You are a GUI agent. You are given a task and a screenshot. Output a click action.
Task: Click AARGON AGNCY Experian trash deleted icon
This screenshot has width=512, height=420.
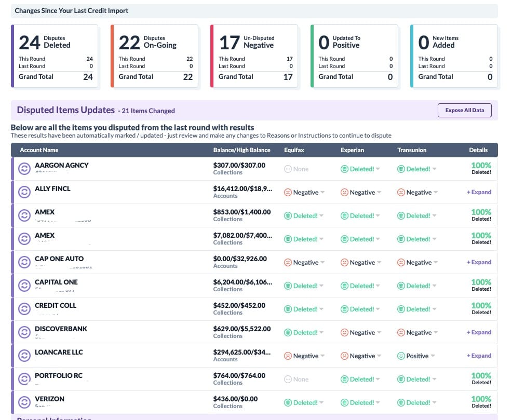pyautogui.click(x=344, y=169)
